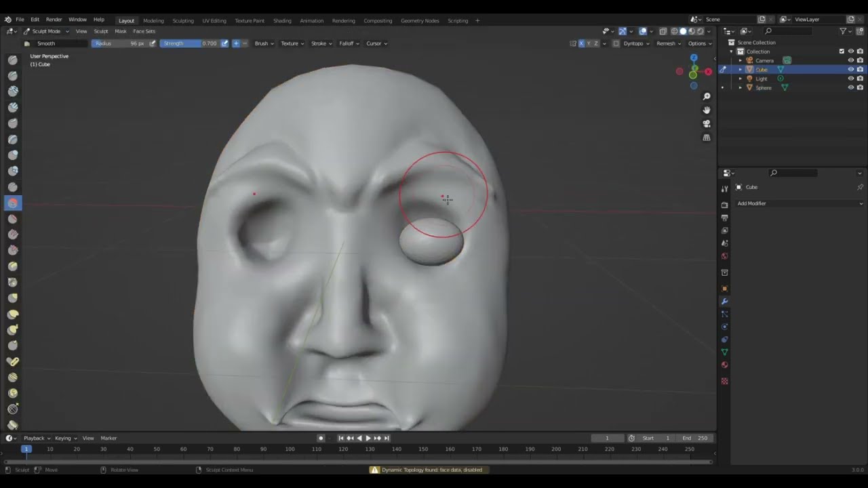This screenshot has width=868, height=488.
Task: Toggle X axis symmetry button
Action: point(581,43)
